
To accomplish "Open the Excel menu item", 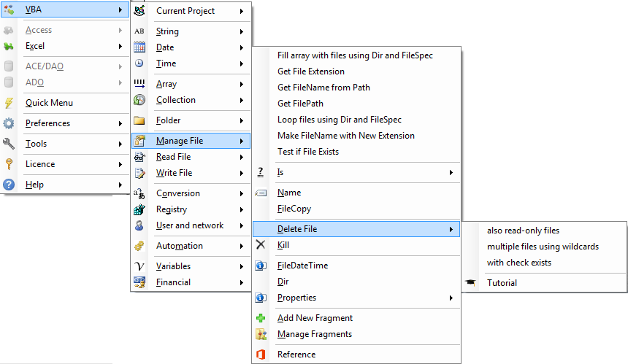I will pyautogui.click(x=65, y=46).
